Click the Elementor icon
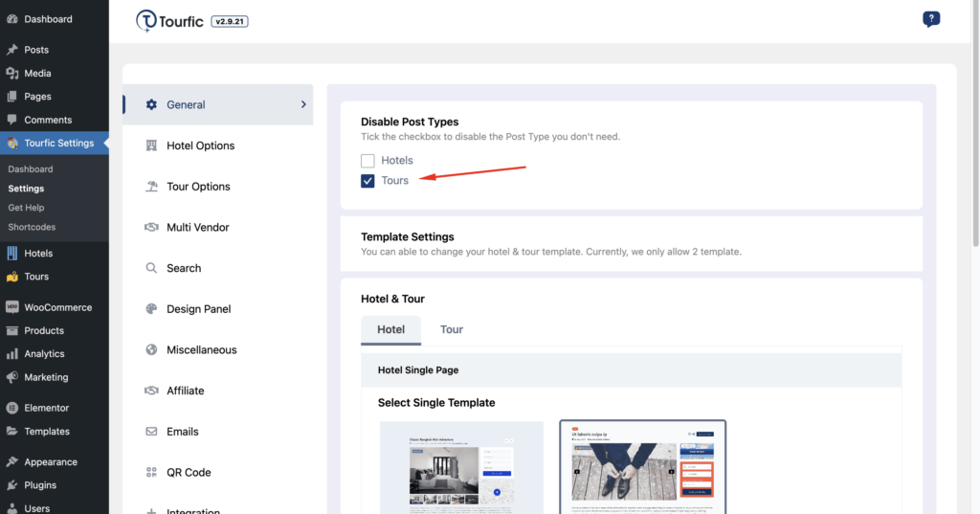Image resolution: width=980 pixels, height=514 pixels. [x=12, y=408]
